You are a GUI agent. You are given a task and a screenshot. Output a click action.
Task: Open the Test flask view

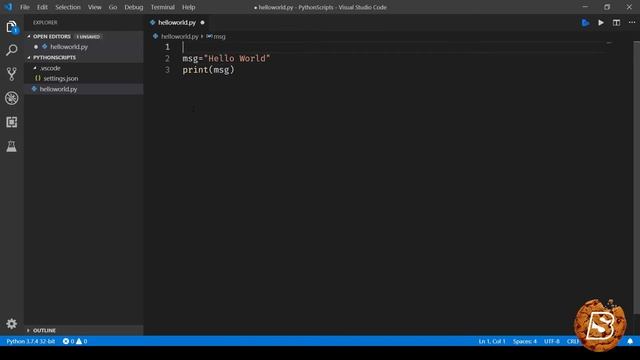(11, 146)
